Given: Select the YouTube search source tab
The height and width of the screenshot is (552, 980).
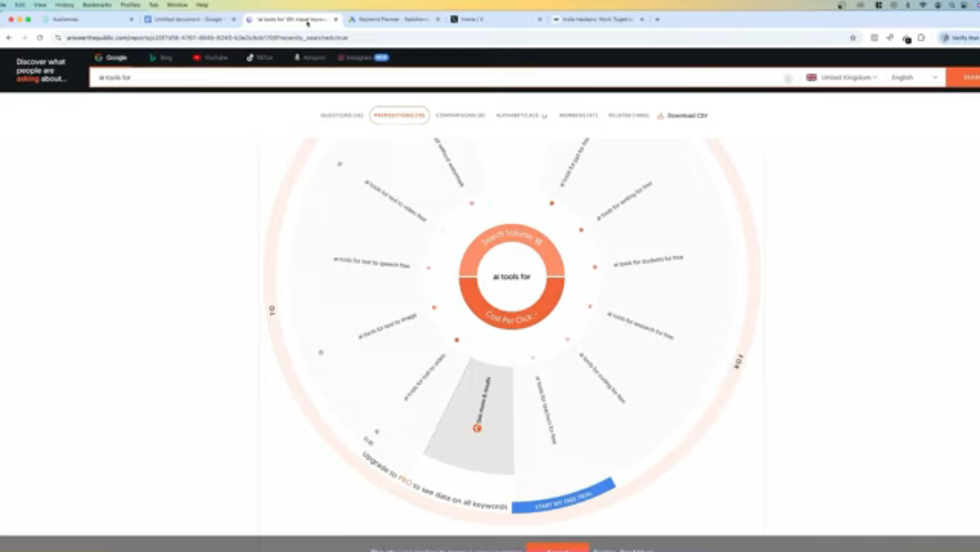Looking at the screenshot, I should pyautogui.click(x=210, y=57).
